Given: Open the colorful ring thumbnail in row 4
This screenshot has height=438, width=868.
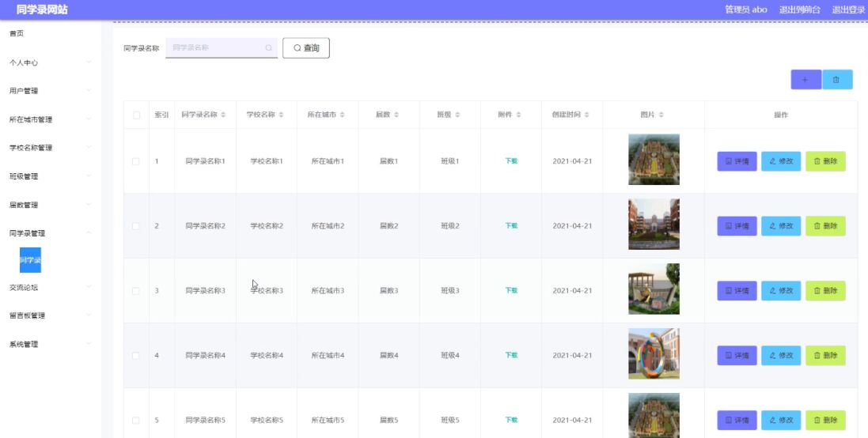Looking at the screenshot, I should [x=654, y=353].
